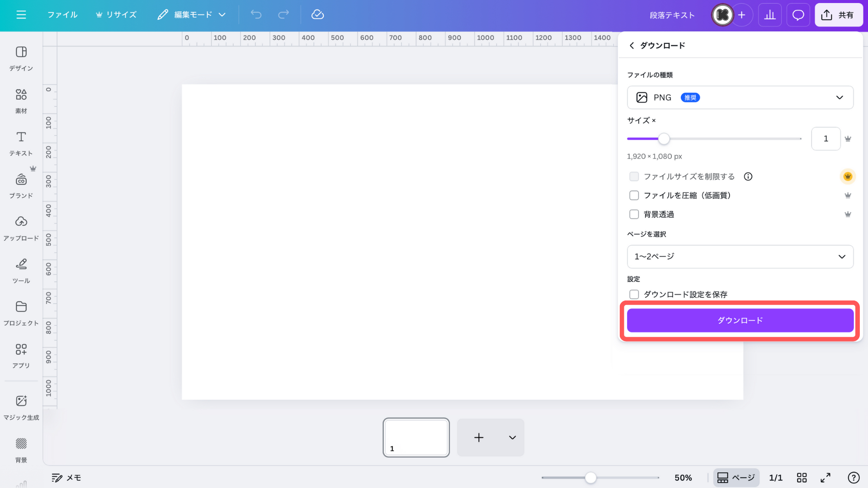The image size is (868, 488).
Task: Toggle the ページ view button
Action: 736,478
